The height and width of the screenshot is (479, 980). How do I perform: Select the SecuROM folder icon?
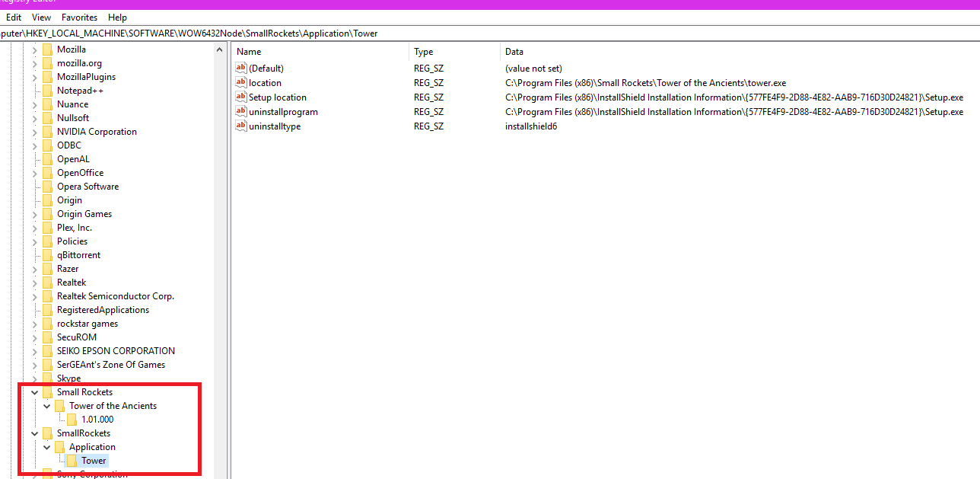pyautogui.click(x=47, y=337)
